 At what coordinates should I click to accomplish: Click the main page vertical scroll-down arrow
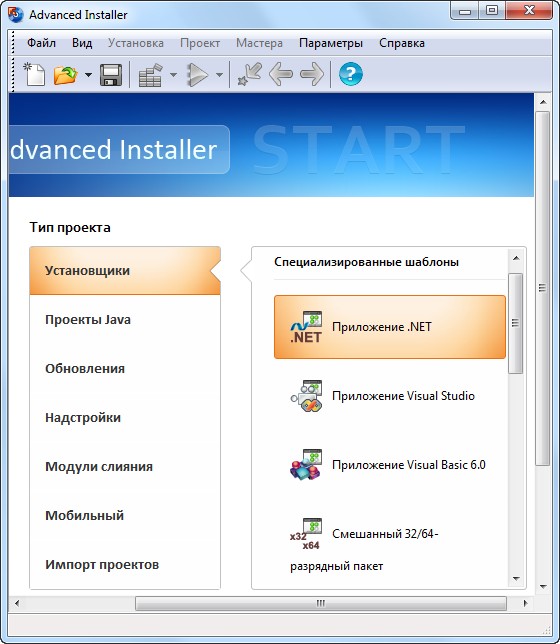point(543,586)
